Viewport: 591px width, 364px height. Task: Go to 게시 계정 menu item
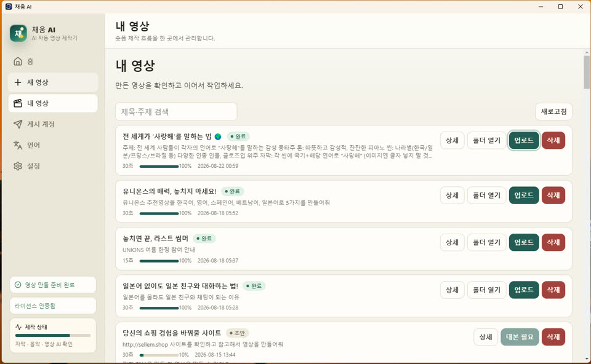(x=53, y=124)
